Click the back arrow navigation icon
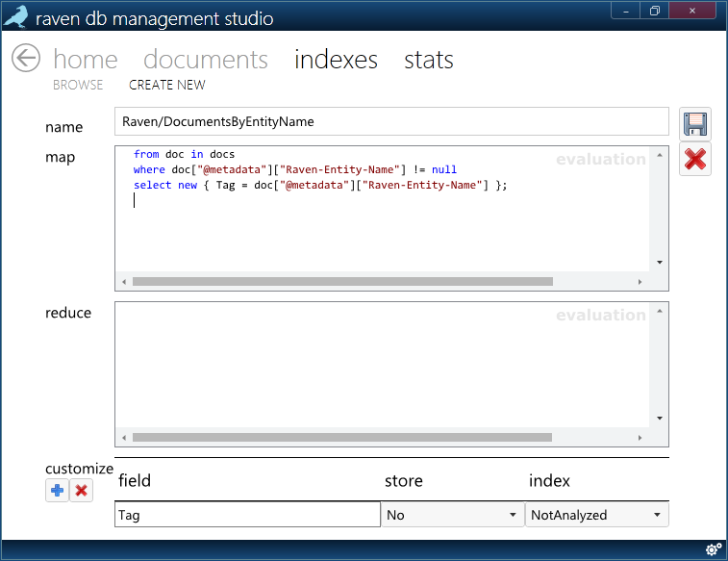Screen dimensions: 728x561 coord(26,58)
